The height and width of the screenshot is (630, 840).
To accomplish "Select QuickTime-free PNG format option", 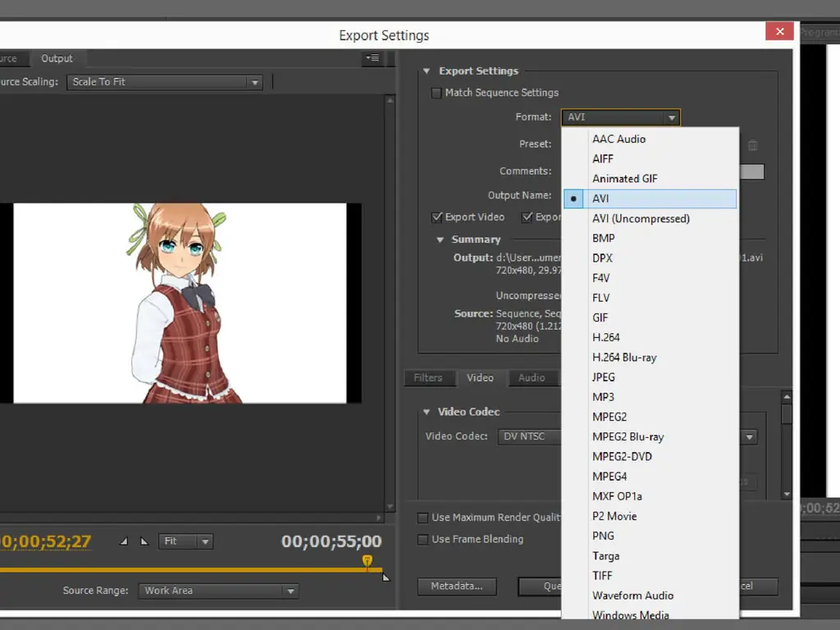I will [651, 536].
